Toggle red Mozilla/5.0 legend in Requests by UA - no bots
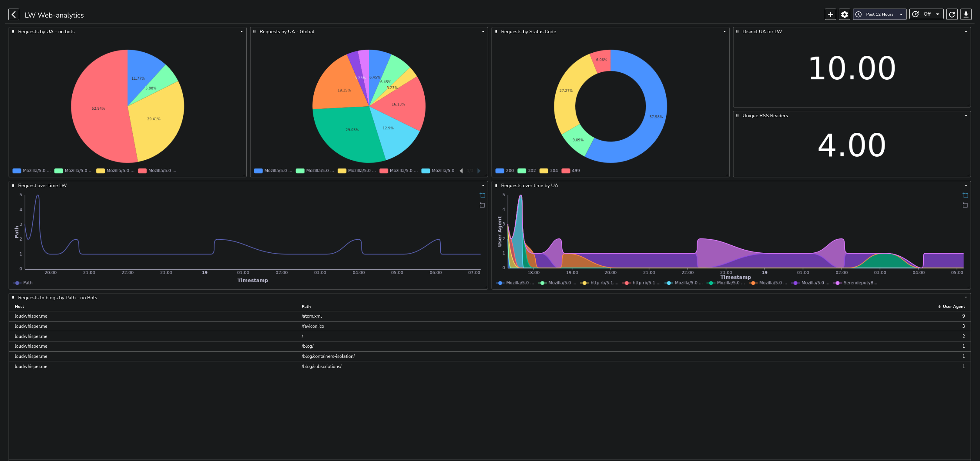 157,171
